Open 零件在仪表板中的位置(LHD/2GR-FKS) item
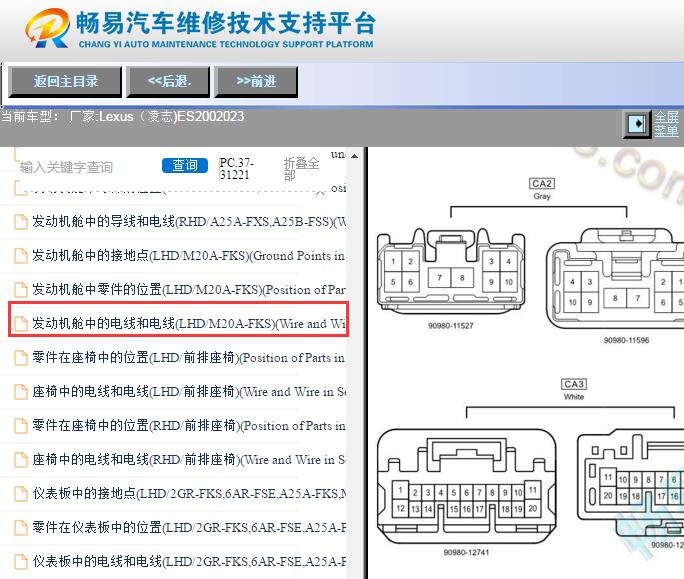Screen dimensions: 684x579 189,528
